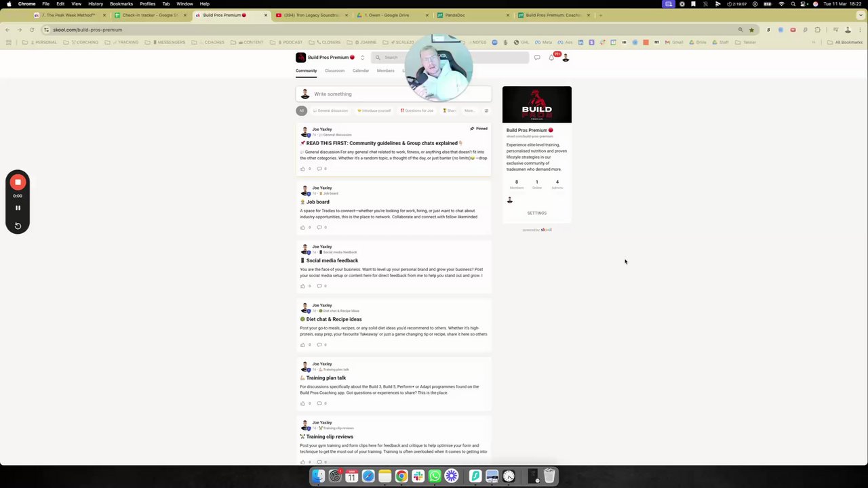Select the All category filter chip
Image resolution: width=868 pixels, height=488 pixels.
[x=302, y=110]
